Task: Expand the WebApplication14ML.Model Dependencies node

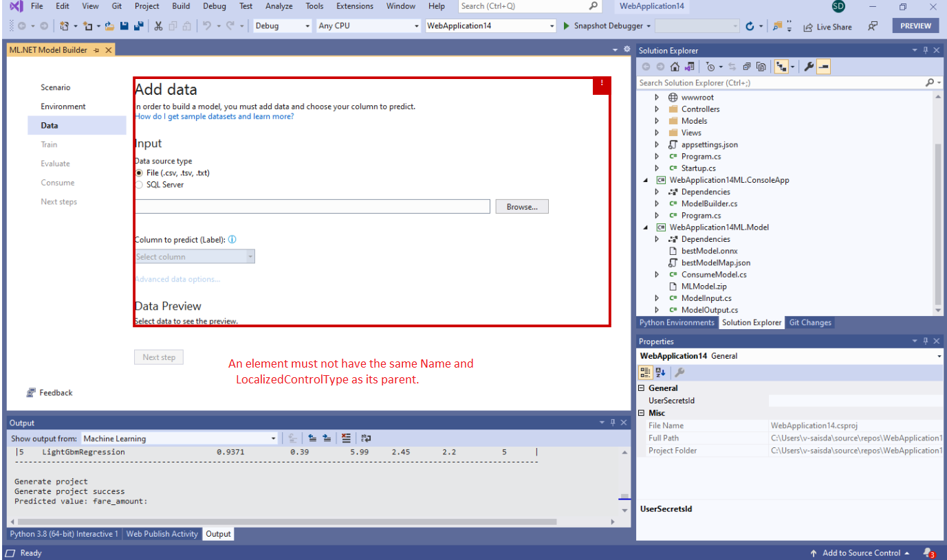Action: [657, 238]
